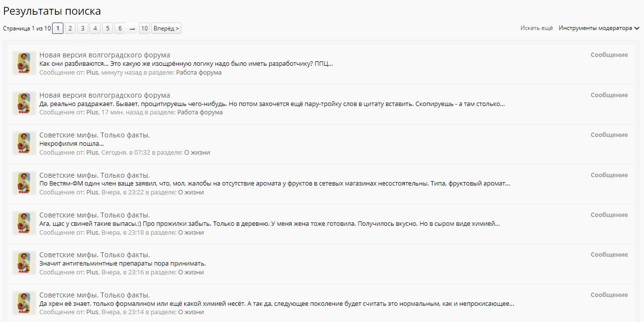
Task: Open Работа форума section from 17-minute-old post
Action: (x=200, y=112)
